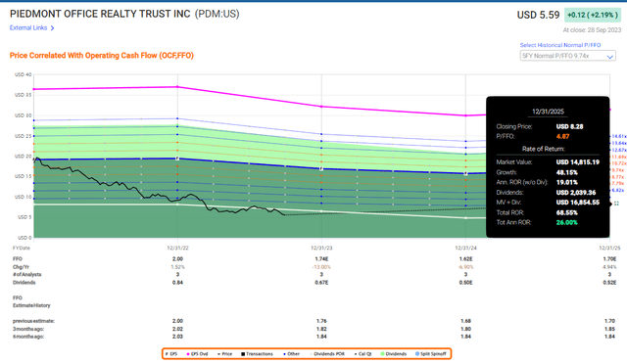Click the 14.61x multiple label
Image resolution: width=627 pixels, height=364 pixels.
(619, 136)
